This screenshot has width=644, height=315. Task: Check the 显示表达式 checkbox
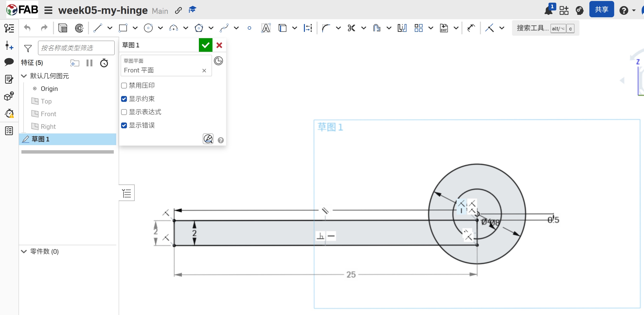pos(124,112)
